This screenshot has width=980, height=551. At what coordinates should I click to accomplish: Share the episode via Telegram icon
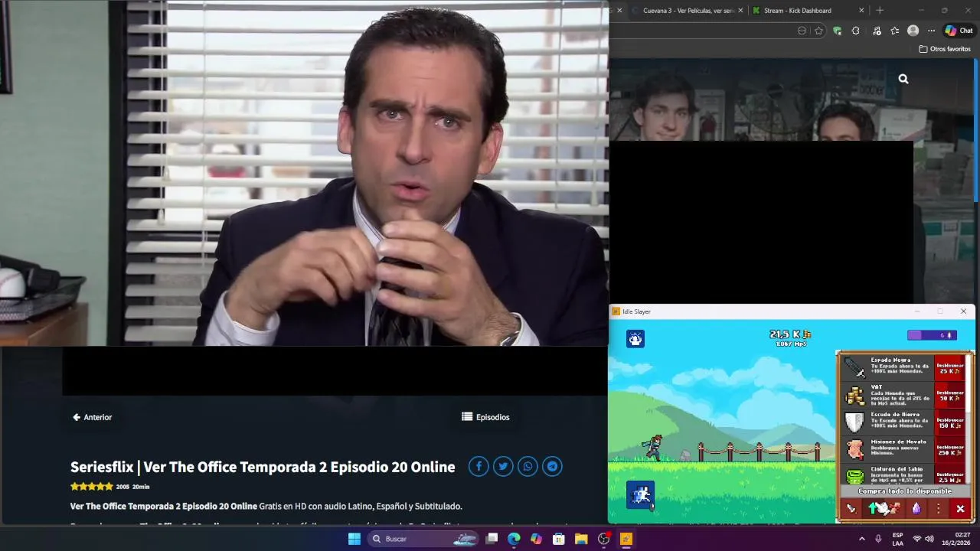[x=552, y=466]
